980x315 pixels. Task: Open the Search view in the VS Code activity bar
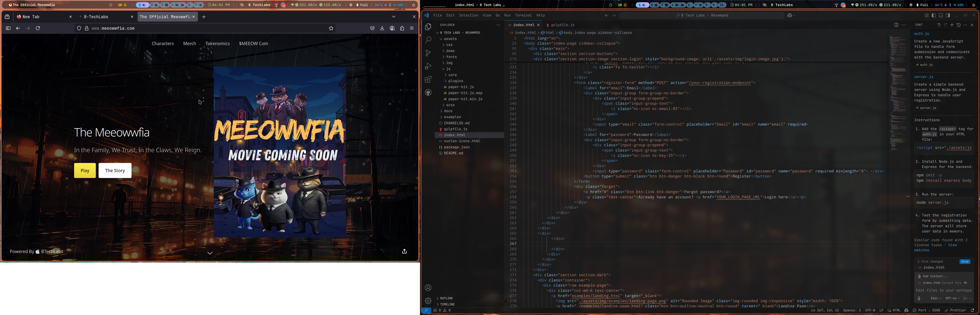coord(428,40)
